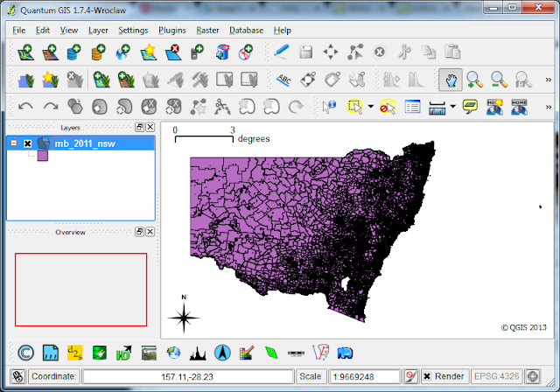Click the purple layer symbol swatch

[x=43, y=157]
